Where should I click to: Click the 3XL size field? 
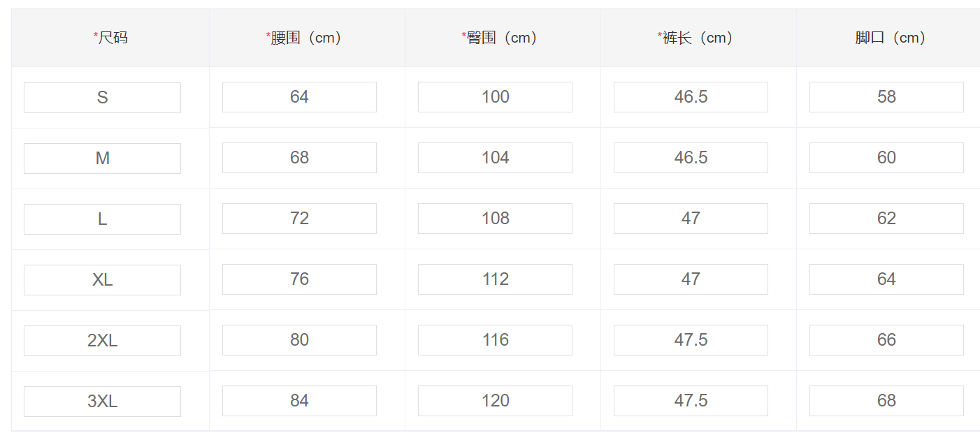pos(102,402)
